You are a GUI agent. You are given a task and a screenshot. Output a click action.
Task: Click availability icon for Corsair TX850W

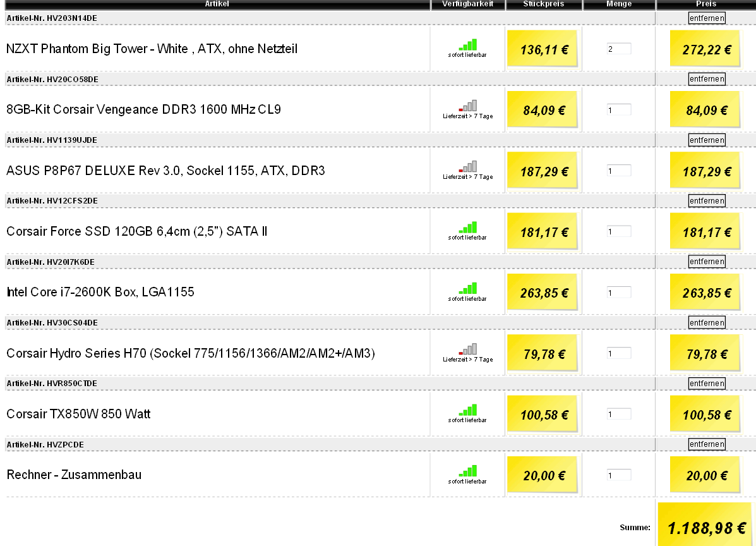point(467,410)
